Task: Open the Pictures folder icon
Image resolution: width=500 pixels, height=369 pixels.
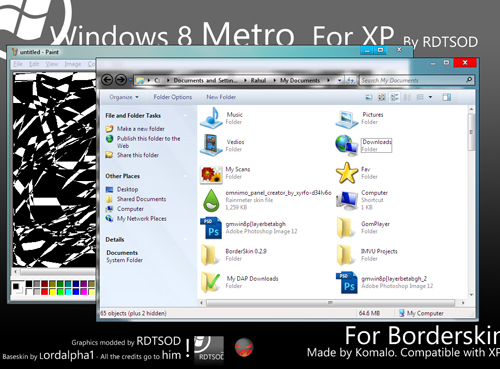Action: click(347, 119)
